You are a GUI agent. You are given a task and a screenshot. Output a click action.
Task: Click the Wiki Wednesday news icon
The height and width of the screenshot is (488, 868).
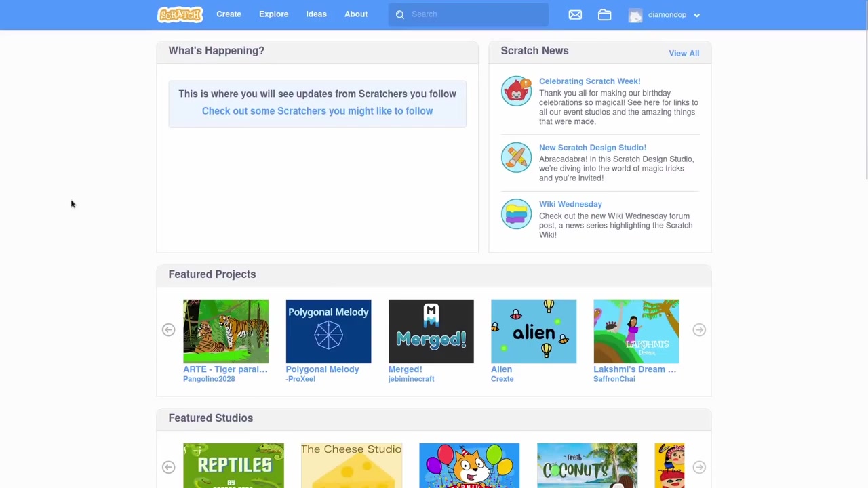click(x=516, y=214)
